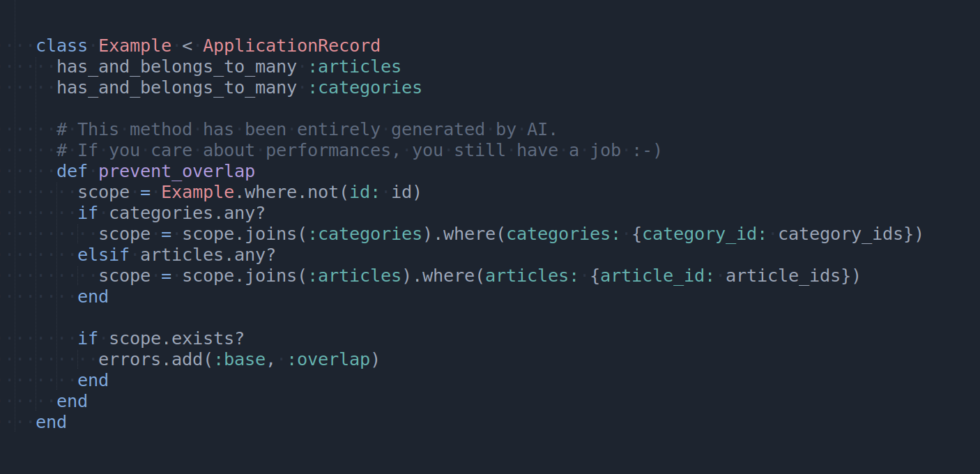This screenshot has height=474, width=980.
Task: Click the prevent_overlap method name
Action: pos(177,171)
